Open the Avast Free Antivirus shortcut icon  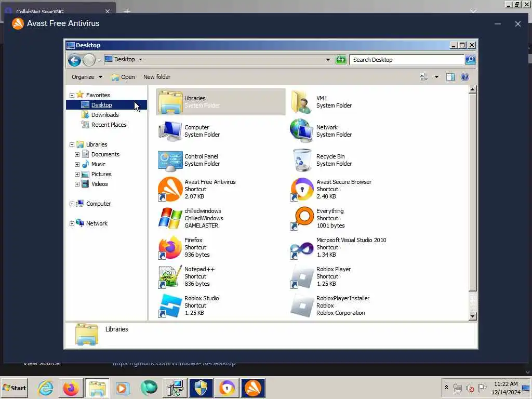(170, 189)
